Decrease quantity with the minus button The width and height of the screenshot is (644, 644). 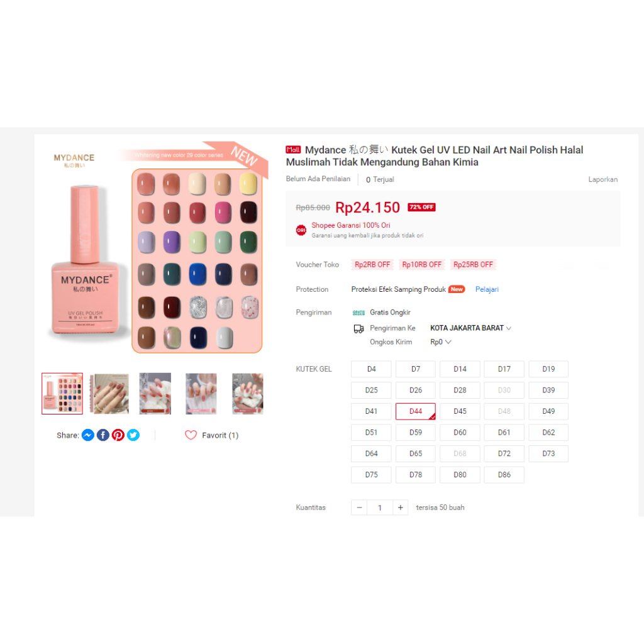coord(359,508)
